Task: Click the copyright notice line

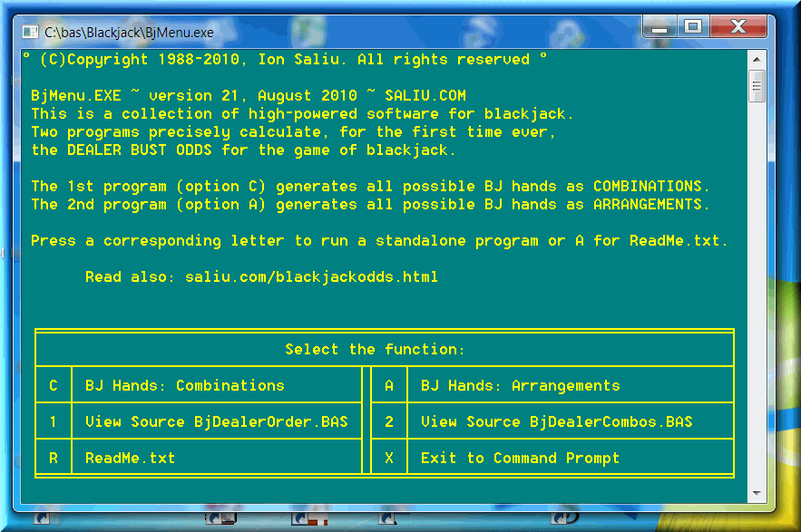Action: point(285,59)
